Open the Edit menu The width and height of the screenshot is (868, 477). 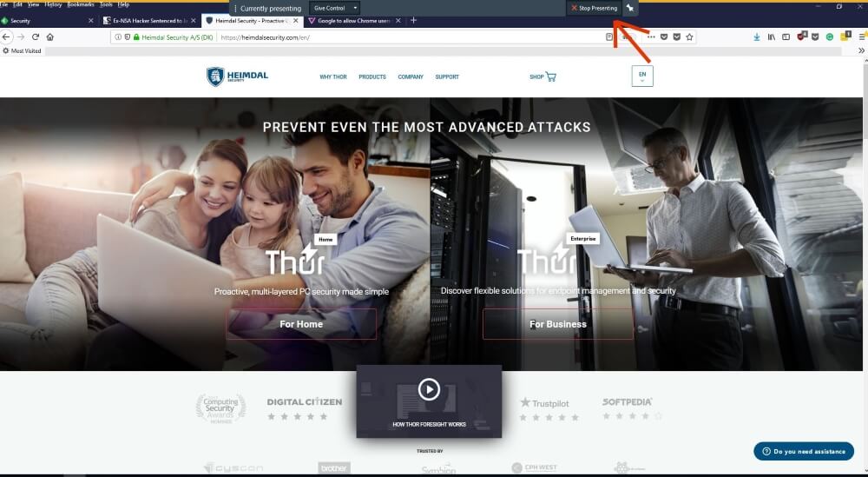pos(17,4)
